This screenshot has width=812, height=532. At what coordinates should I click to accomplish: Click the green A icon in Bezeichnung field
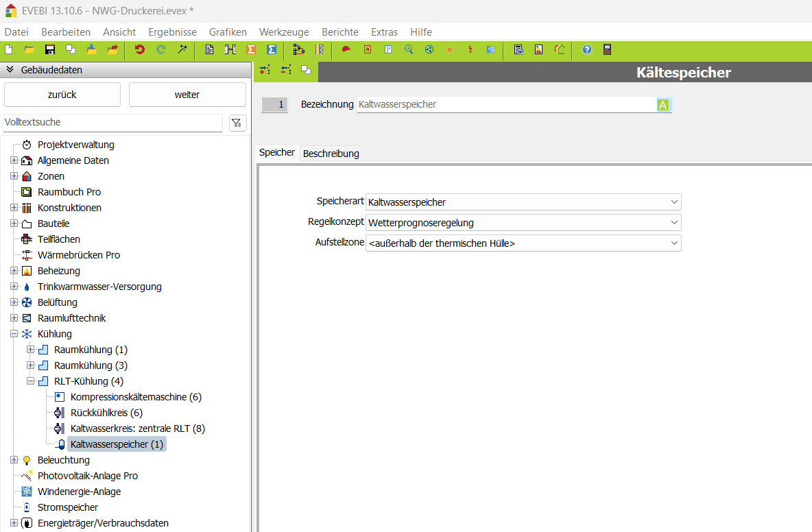pyautogui.click(x=662, y=105)
